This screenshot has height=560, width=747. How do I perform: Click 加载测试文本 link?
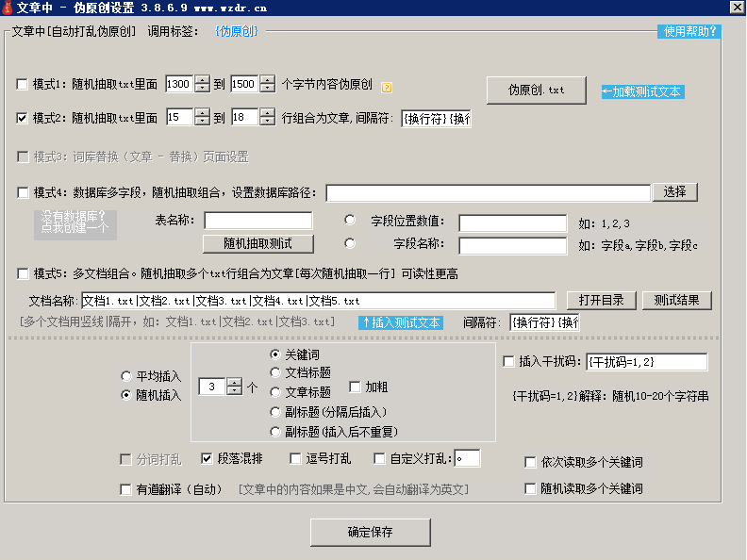[x=642, y=91]
